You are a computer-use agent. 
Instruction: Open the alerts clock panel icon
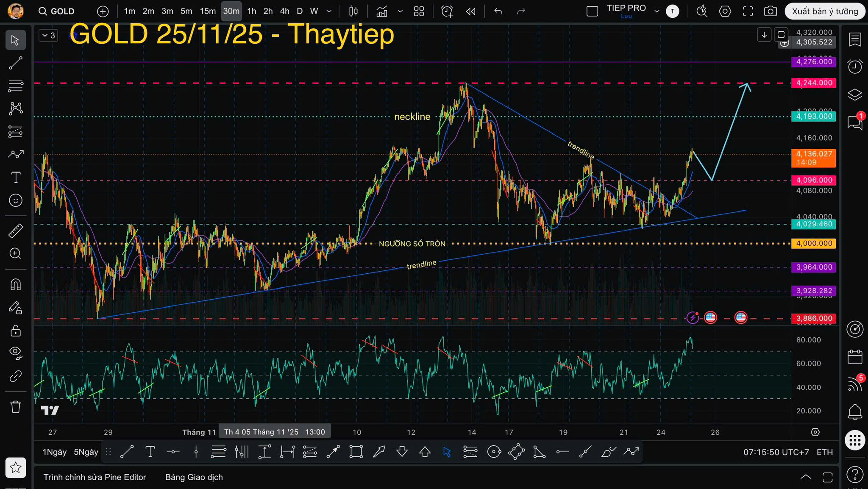coord(855,67)
